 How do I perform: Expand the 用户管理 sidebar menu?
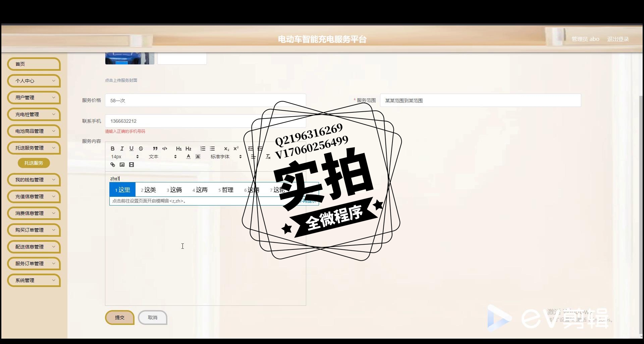click(x=34, y=98)
